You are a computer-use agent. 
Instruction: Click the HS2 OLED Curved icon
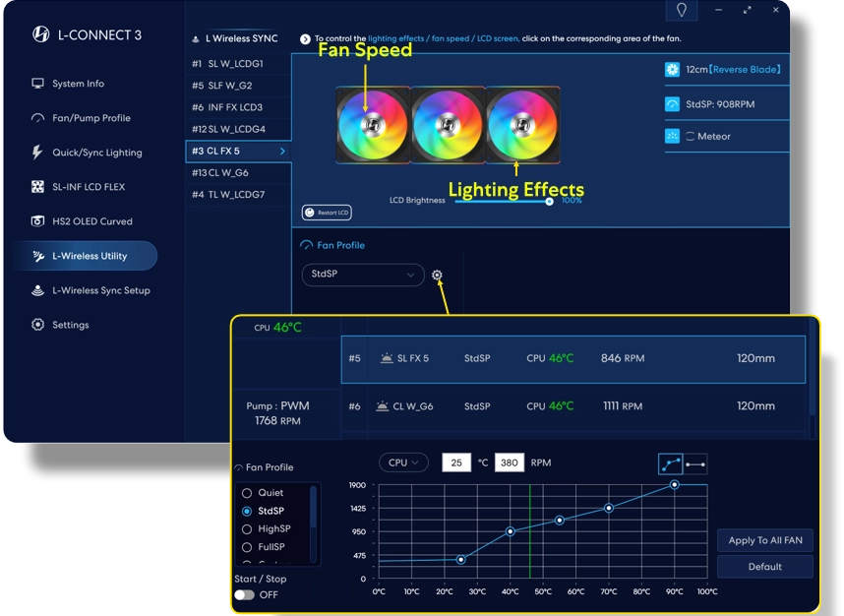(37, 221)
